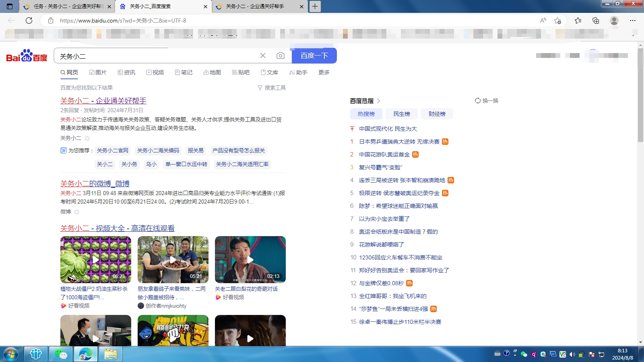The height and width of the screenshot is (362, 644).
Task: Switch to the 图片 search tab
Action: [98, 72]
